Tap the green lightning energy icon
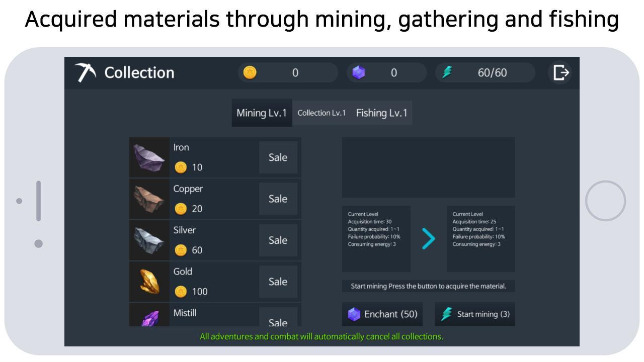The height and width of the screenshot is (362, 644). [447, 72]
